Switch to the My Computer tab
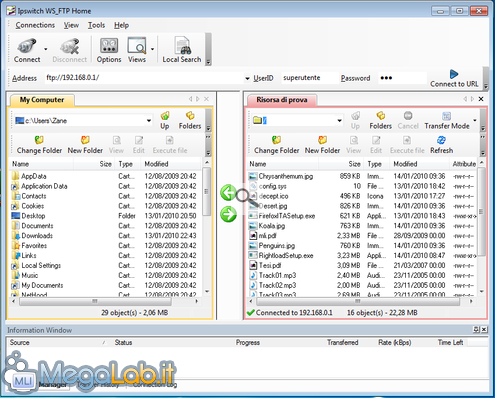The height and width of the screenshot is (398, 495). click(42, 100)
